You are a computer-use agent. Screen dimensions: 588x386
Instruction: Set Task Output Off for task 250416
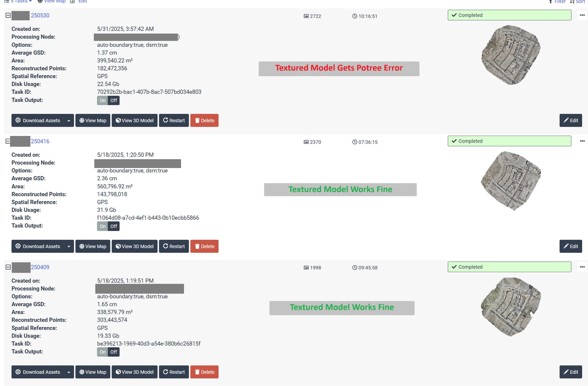tap(113, 226)
